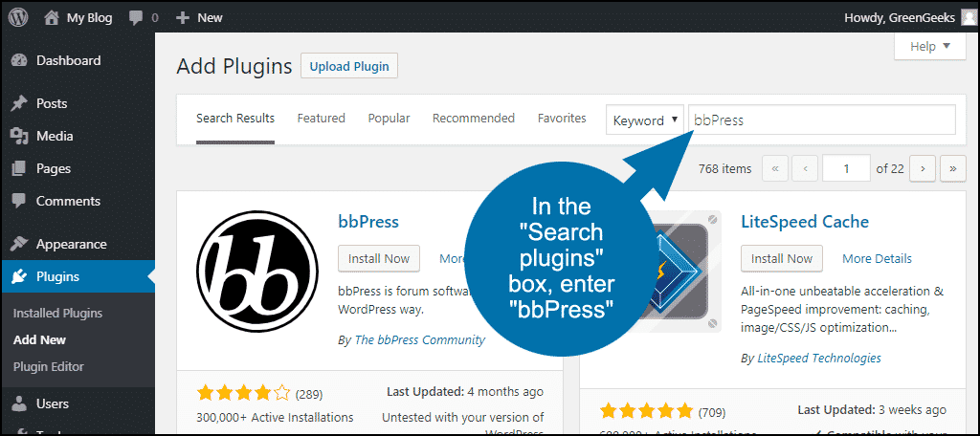Click the '768 items' count text
The height and width of the screenshot is (436, 980).
coord(725,168)
